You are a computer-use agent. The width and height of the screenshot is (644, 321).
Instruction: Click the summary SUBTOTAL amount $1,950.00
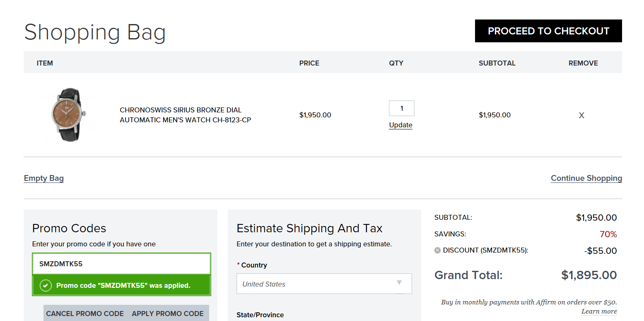(x=596, y=217)
